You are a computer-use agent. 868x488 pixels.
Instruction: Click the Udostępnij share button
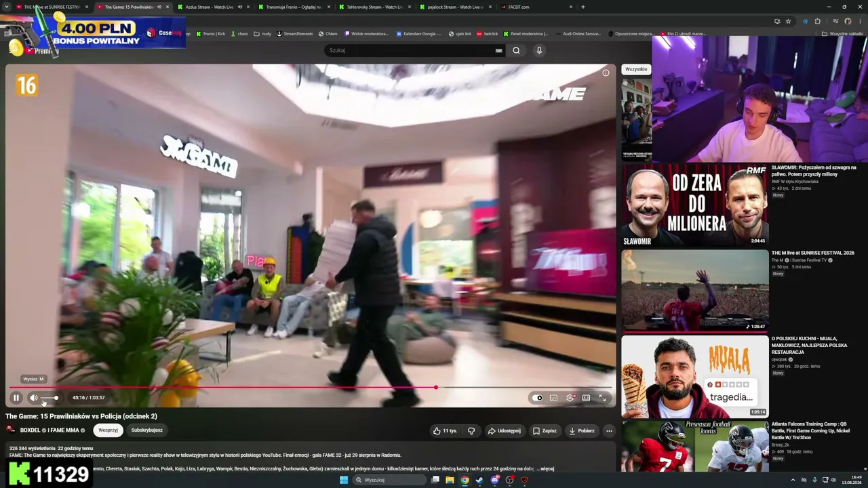[x=504, y=430]
